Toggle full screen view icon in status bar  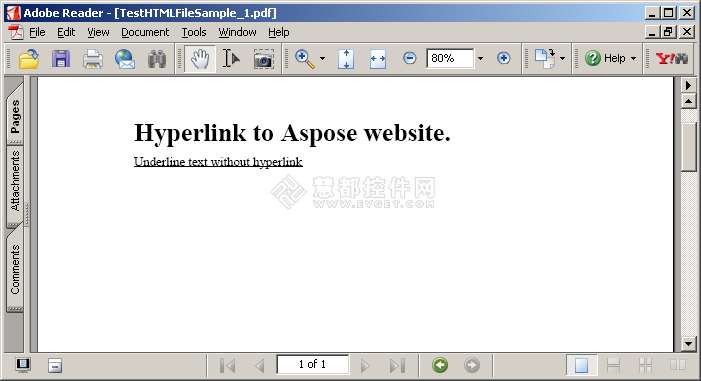pos(23,365)
